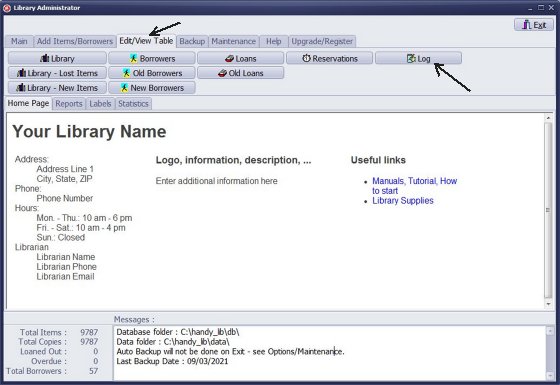Switch to the Backup tab
Viewport: 560px width, 385px height.
pyautogui.click(x=192, y=41)
